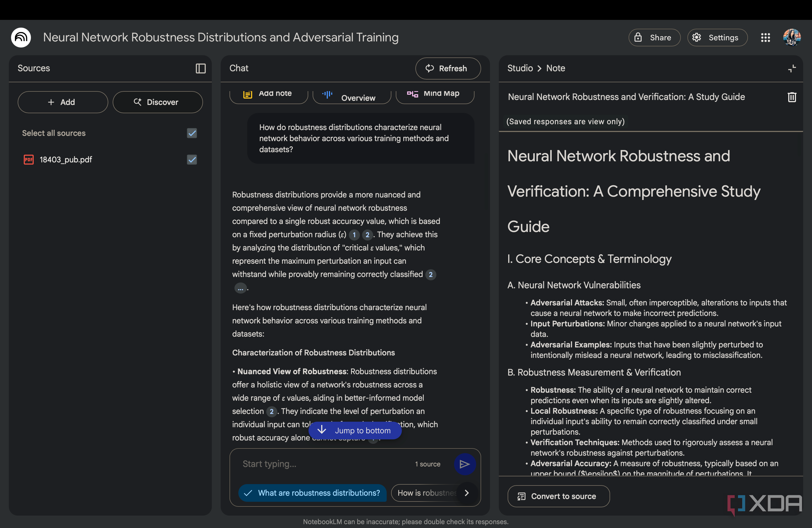This screenshot has width=812, height=528.
Task: Select 'What are robustness distributions?' suggestion
Action: [312, 493]
